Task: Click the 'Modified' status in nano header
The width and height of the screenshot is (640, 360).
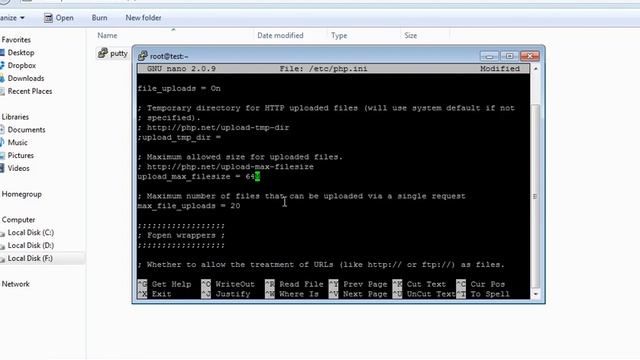Action: coord(500,69)
